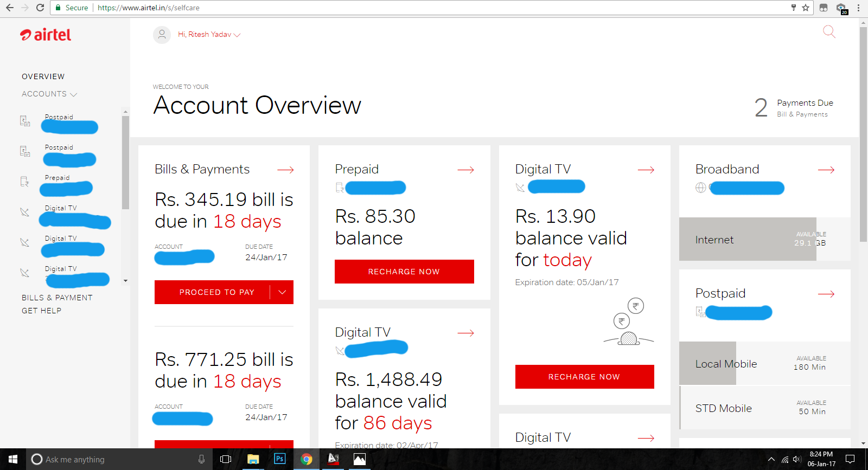Click the Broadband card title

point(727,169)
